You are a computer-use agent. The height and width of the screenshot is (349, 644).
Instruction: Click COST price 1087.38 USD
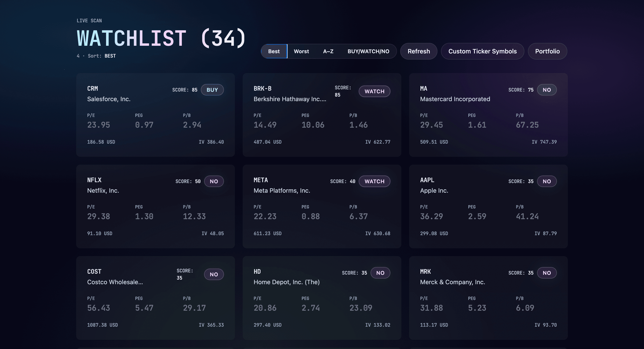tap(103, 325)
